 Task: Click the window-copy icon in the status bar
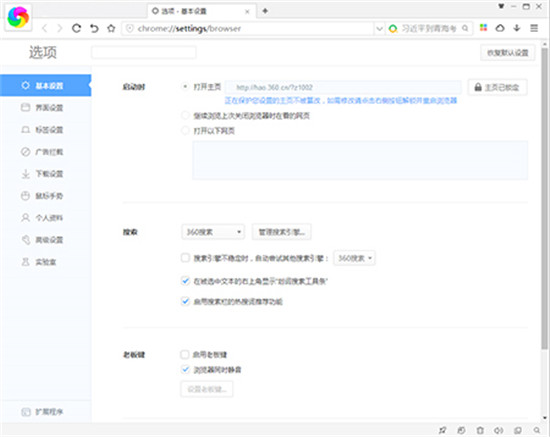click(517, 430)
